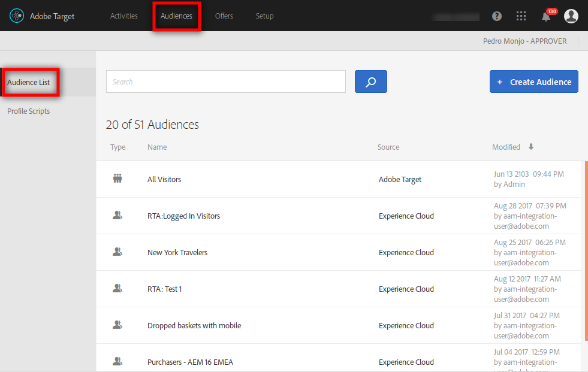This screenshot has height=372, width=588.
Task: Click the Create Audience button
Action: click(533, 81)
